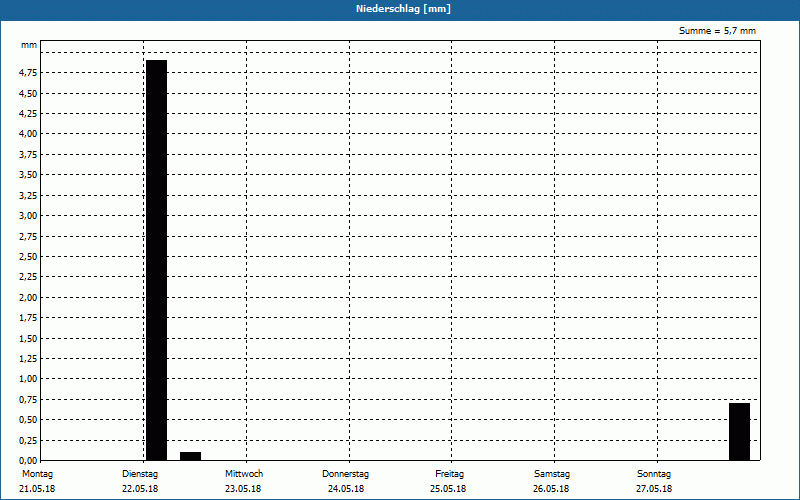
Task: Click the Sonntag axis label
Action: point(654,474)
